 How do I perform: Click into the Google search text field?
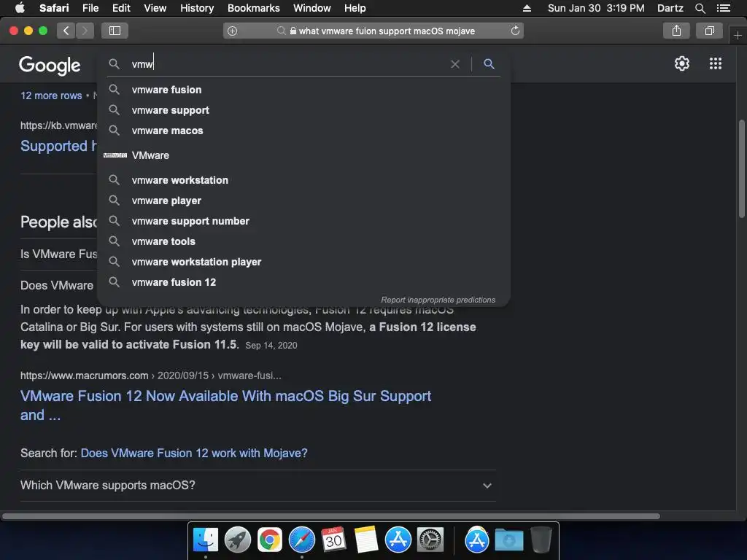[288, 64]
